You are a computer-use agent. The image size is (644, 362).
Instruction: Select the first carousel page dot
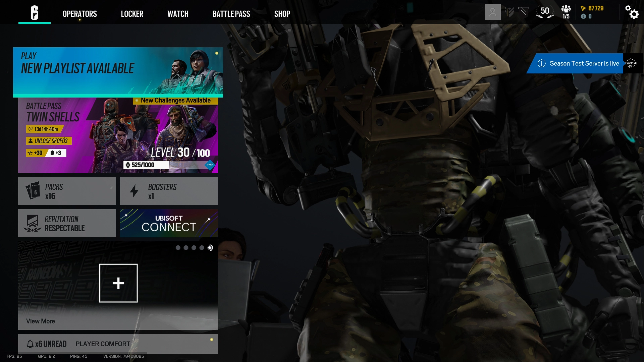click(178, 248)
